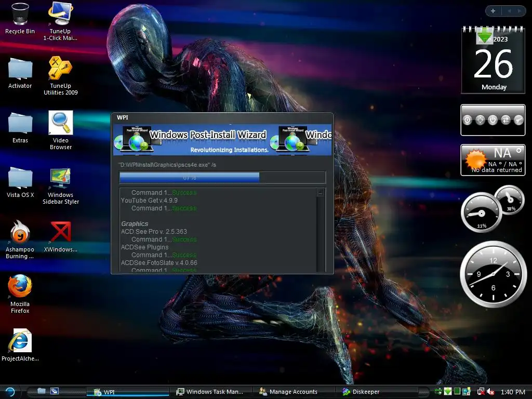Screen dimensions: 532x399
Task: Open the folder quick launch icon
Action: pyautogui.click(x=42, y=391)
